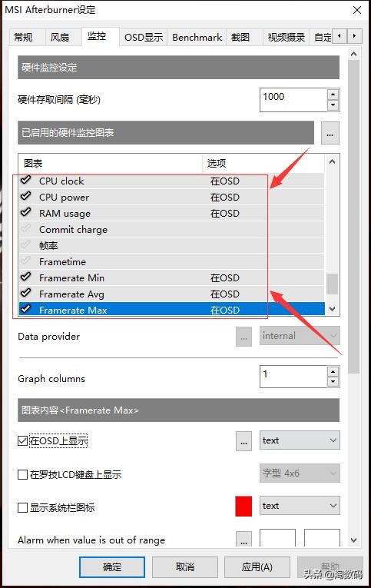Viewport: 371px width, 588px height.
Task: Click the Graph columns value field
Action: [x=293, y=377]
